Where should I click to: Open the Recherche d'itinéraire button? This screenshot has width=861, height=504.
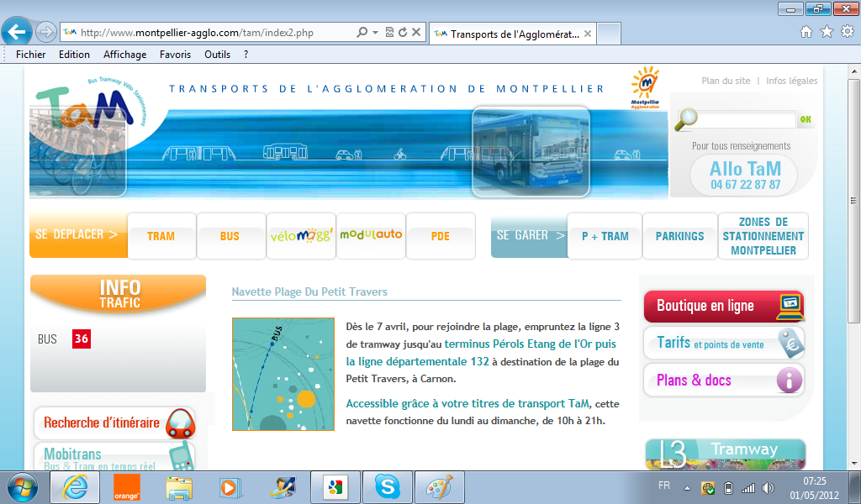tap(114, 423)
